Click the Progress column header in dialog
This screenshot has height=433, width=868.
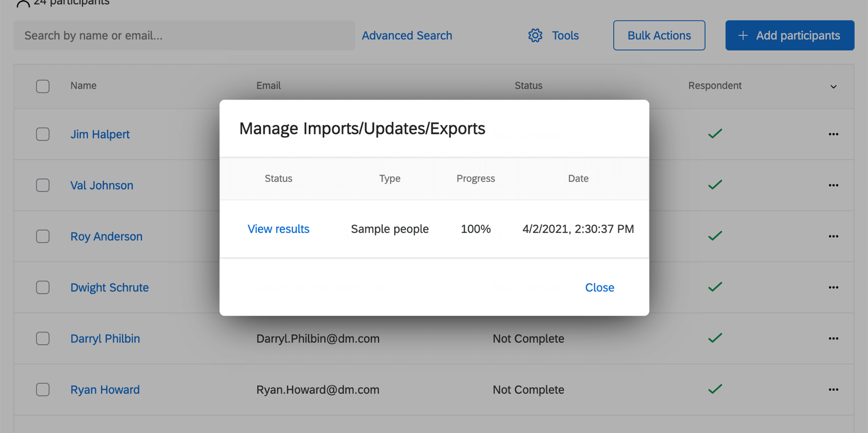click(476, 178)
